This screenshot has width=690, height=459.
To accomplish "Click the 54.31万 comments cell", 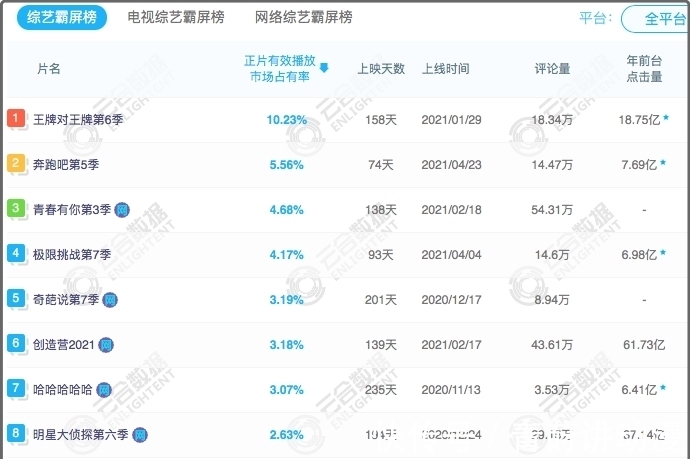I will coord(552,210).
